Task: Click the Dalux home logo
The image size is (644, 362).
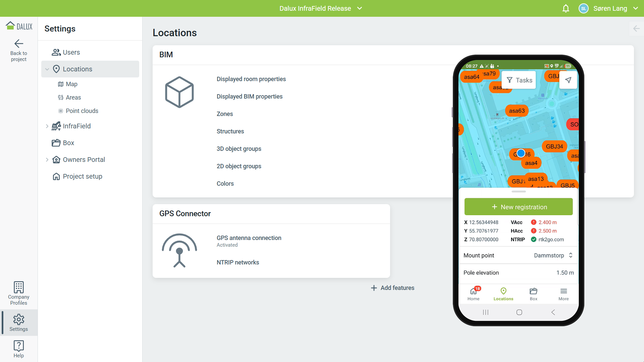Action: (19, 26)
